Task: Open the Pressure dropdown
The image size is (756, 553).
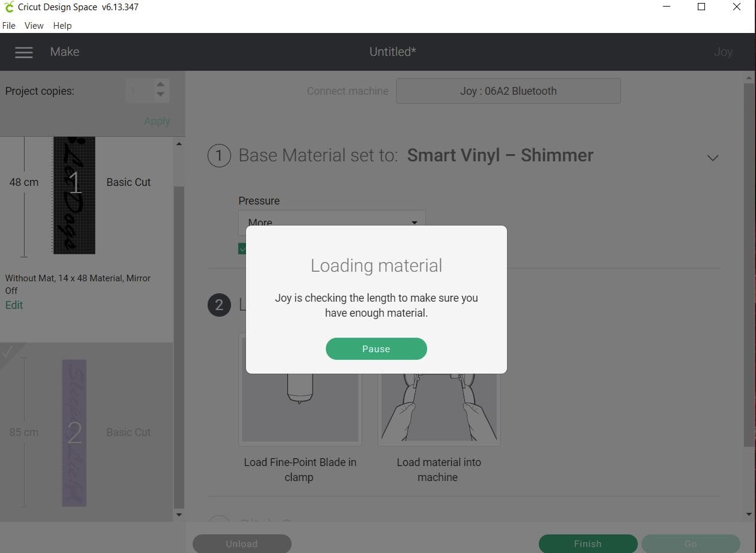Action: [x=332, y=222]
